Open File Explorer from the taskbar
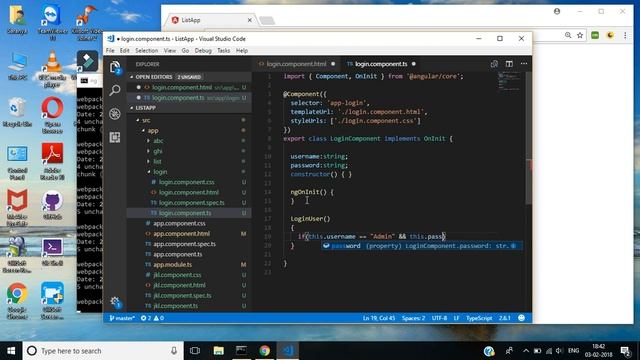Screen dimensions: 640x360 (218, 351)
